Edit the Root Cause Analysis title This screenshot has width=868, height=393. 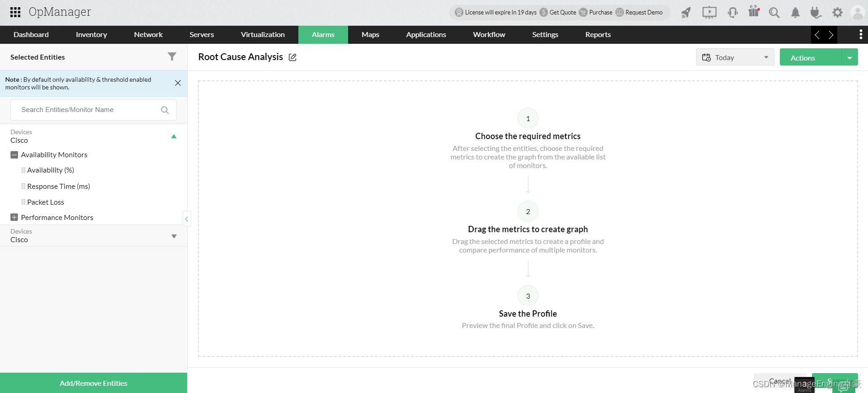(292, 57)
